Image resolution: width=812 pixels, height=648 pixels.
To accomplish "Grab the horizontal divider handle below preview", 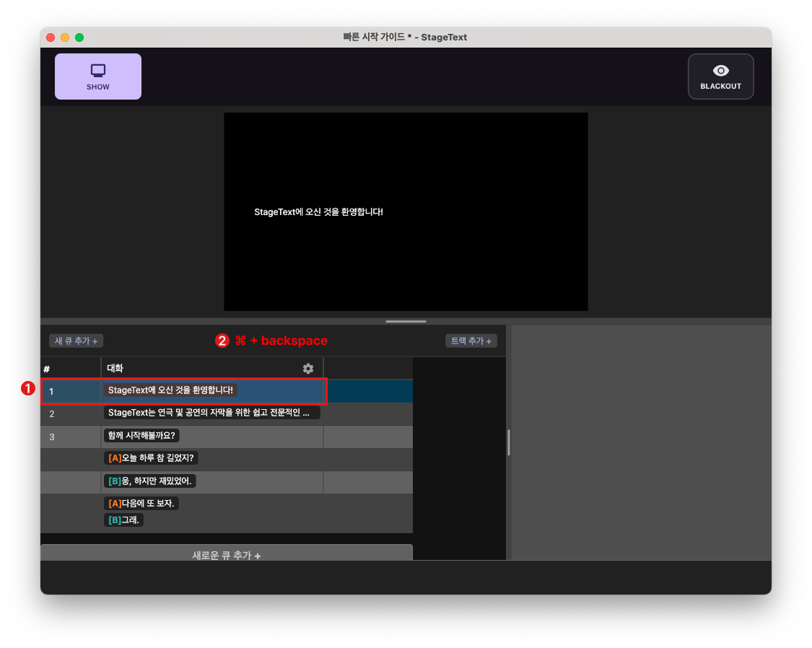I will pos(406,321).
